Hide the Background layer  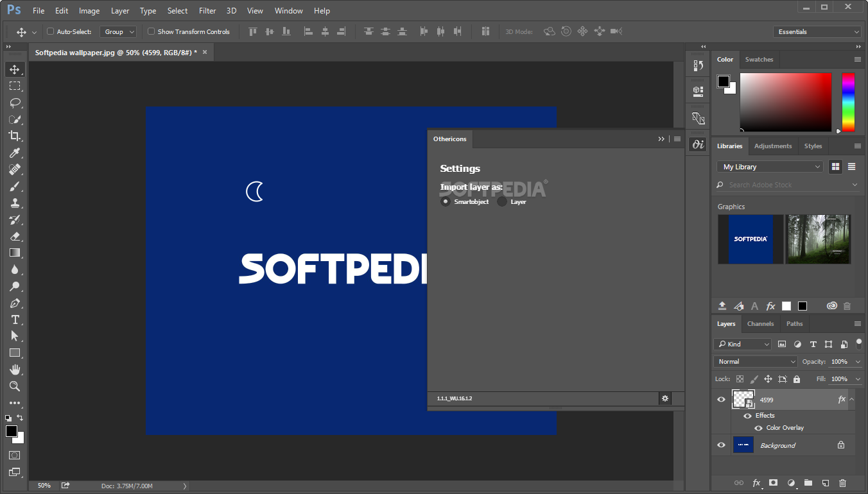coord(721,445)
